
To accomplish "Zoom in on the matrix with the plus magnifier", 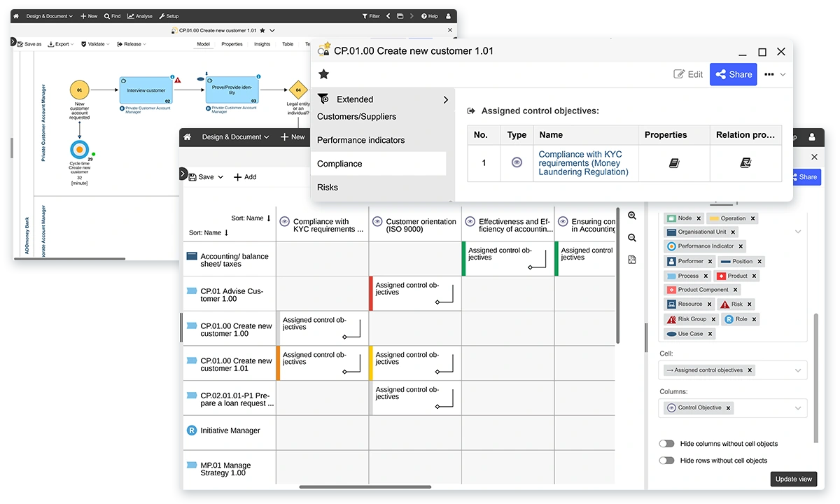I will tap(632, 216).
